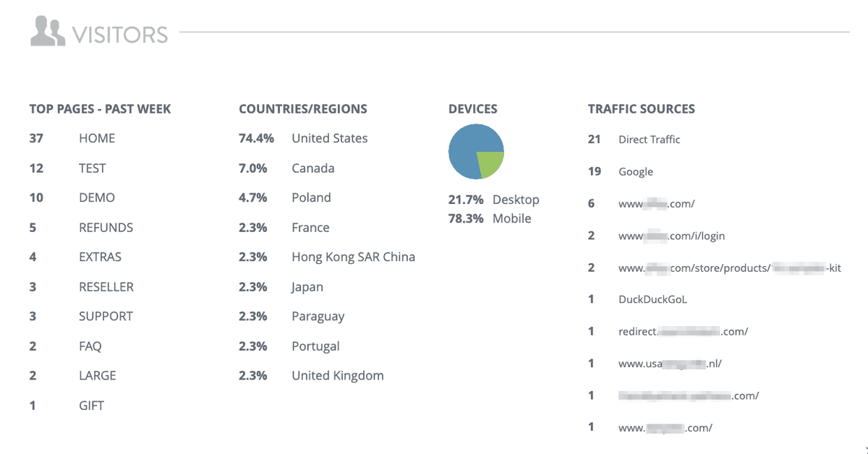Select the United Kingdom country entry
This screenshot has height=454, width=868.
[337, 375]
